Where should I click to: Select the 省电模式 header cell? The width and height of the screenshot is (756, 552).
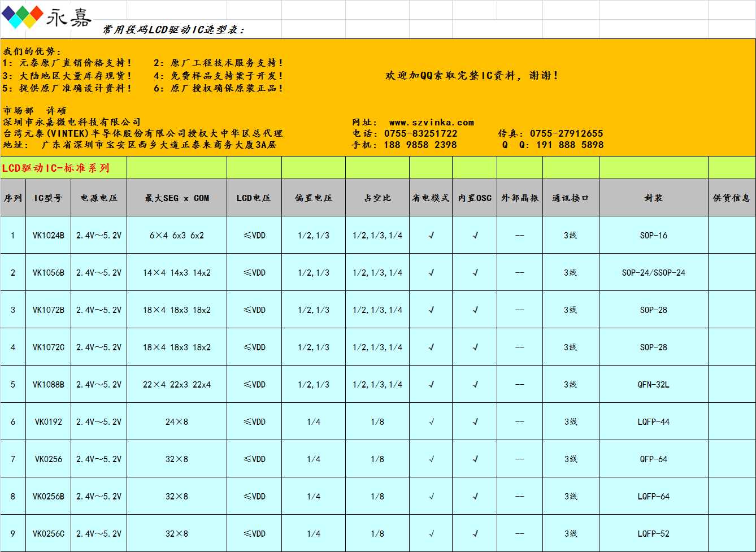click(x=431, y=198)
